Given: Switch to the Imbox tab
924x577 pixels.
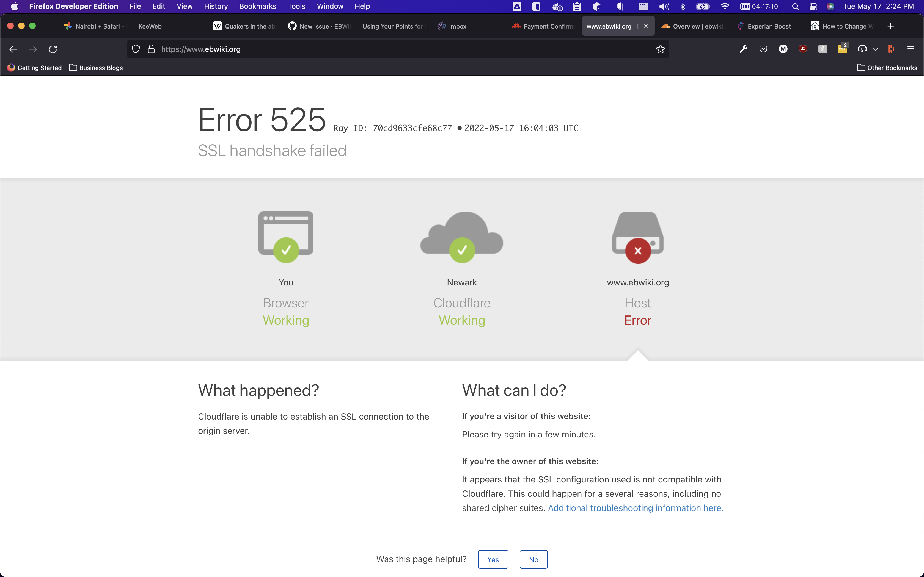Looking at the screenshot, I should pos(457,26).
